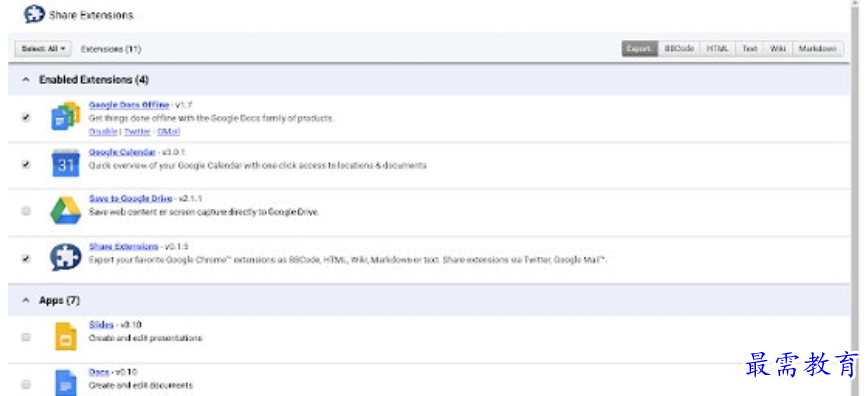The image size is (867, 396).
Task: Collapse the Apps section
Action: (25, 300)
